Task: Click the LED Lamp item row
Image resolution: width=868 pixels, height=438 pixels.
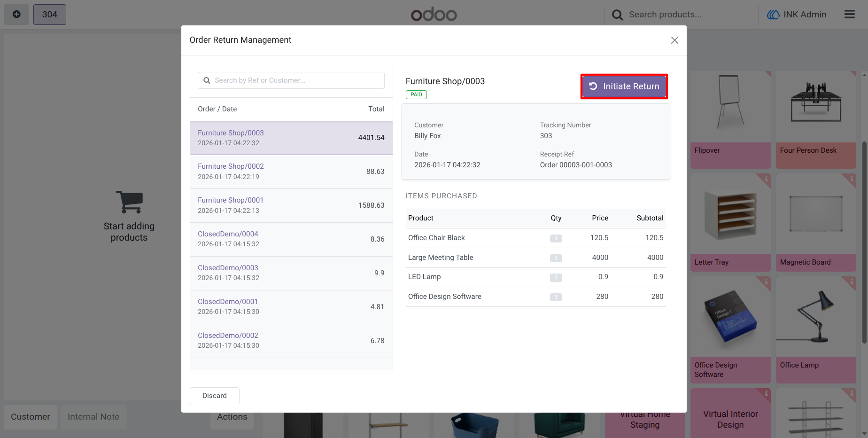Action: [536, 277]
